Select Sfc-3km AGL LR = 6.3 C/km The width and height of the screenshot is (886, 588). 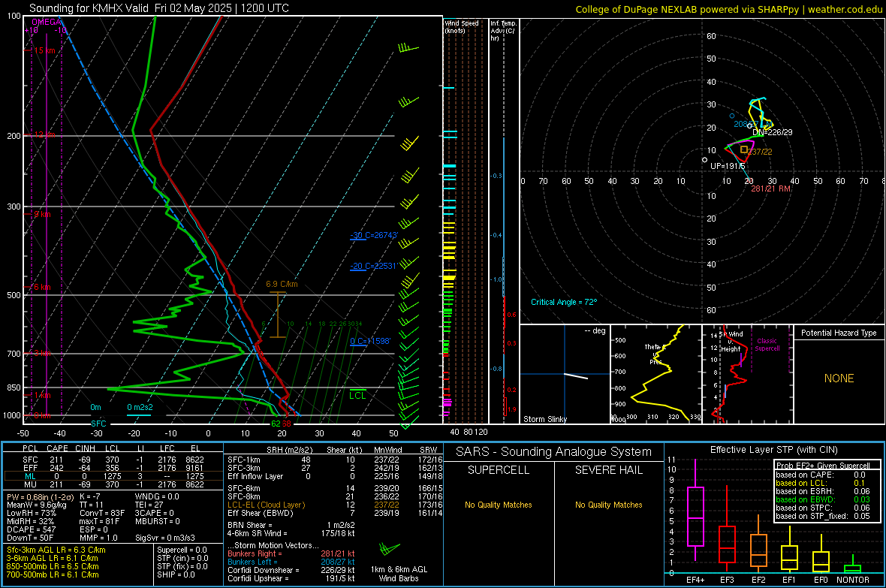[56, 550]
